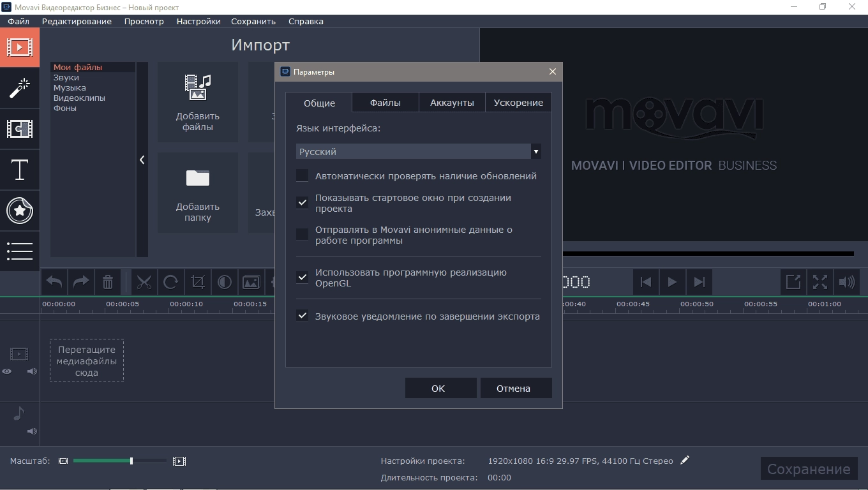Click the music note audio track icon
Image resolution: width=868 pixels, height=490 pixels.
pyautogui.click(x=19, y=413)
